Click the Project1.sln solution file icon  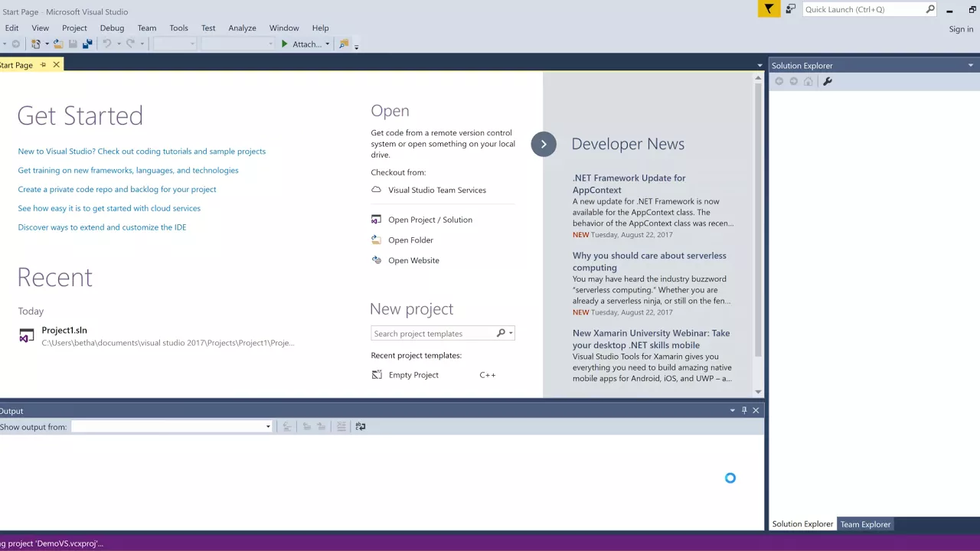pyautogui.click(x=27, y=336)
